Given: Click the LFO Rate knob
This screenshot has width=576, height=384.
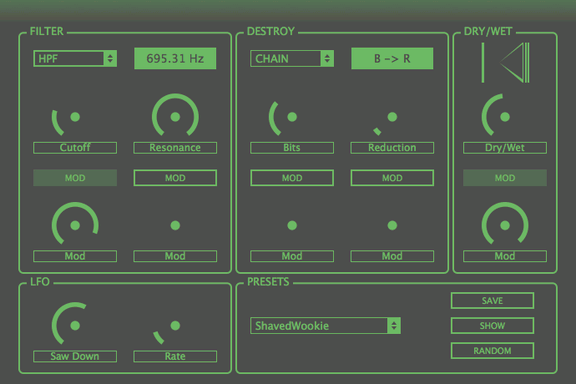Looking at the screenshot, I should [x=175, y=325].
